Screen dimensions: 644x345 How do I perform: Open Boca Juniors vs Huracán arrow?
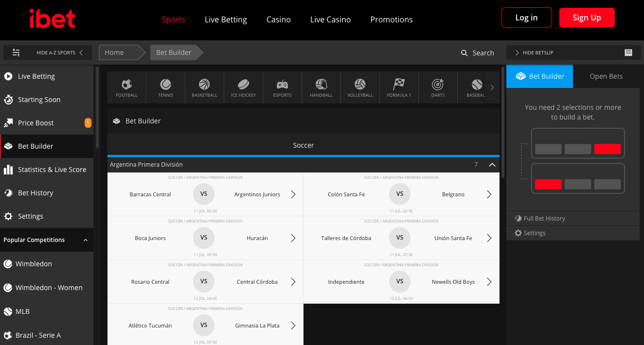pos(293,238)
